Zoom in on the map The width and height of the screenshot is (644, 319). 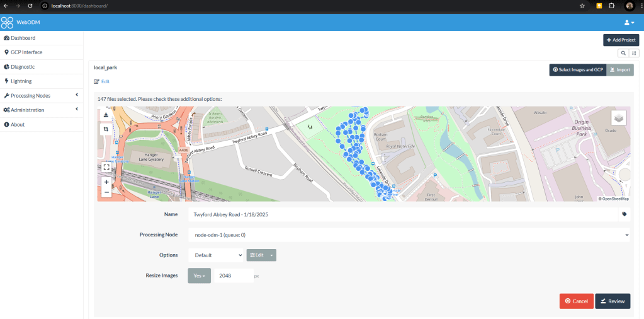click(x=106, y=182)
